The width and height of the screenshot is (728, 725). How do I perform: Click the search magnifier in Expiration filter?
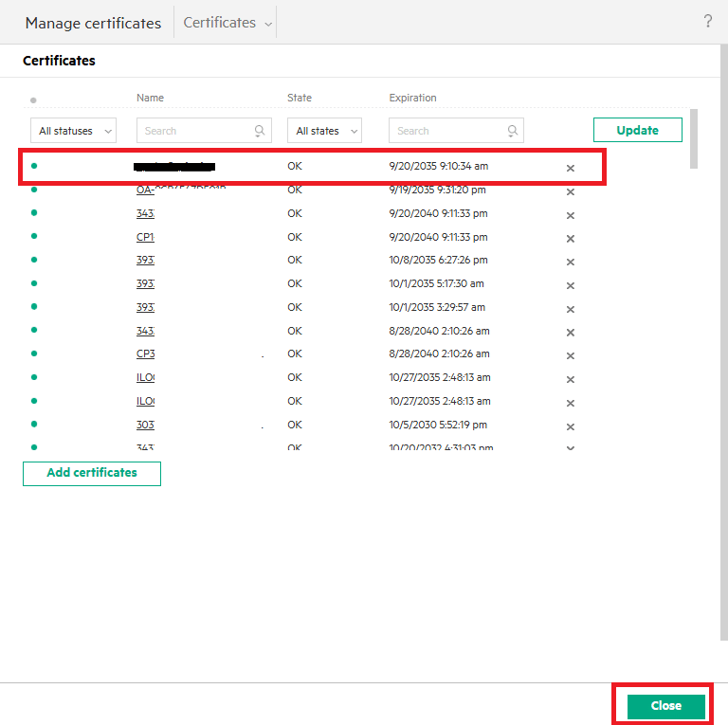click(512, 131)
